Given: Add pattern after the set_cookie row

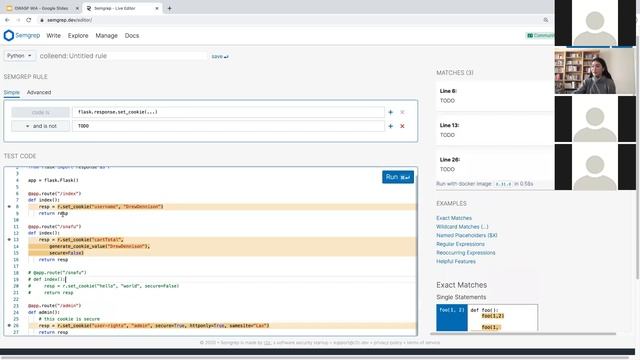Looking at the screenshot, I should point(391,112).
